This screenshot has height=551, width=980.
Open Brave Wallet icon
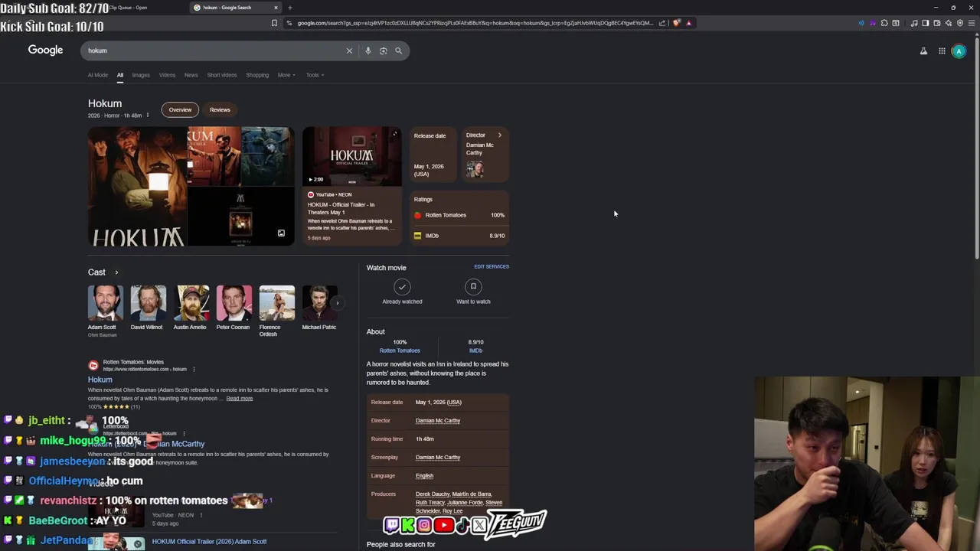coord(936,23)
